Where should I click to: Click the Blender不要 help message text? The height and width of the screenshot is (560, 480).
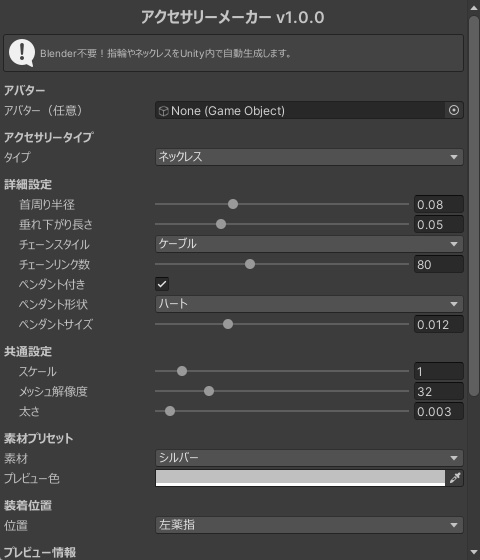[x=166, y=54]
